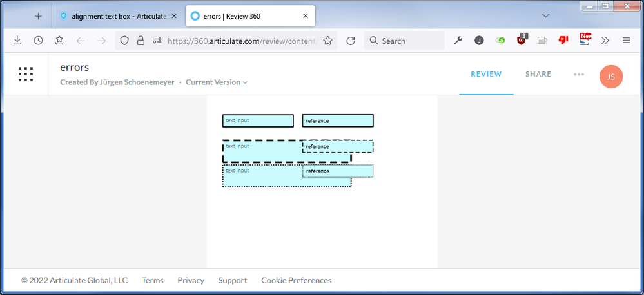Open browsing history clock icon
The width and height of the screenshot is (644, 295).
click(39, 41)
